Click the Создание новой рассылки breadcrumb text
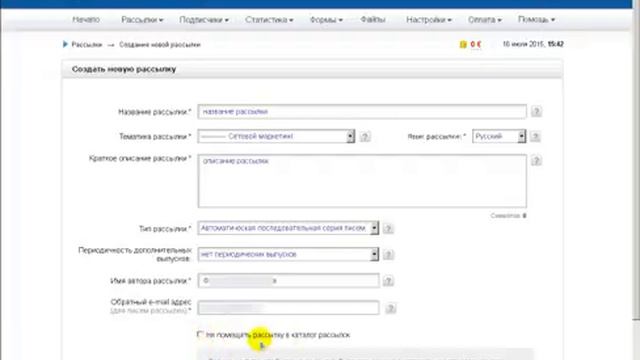Image resolution: width=640 pixels, height=360 pixels. click(160, 44)
